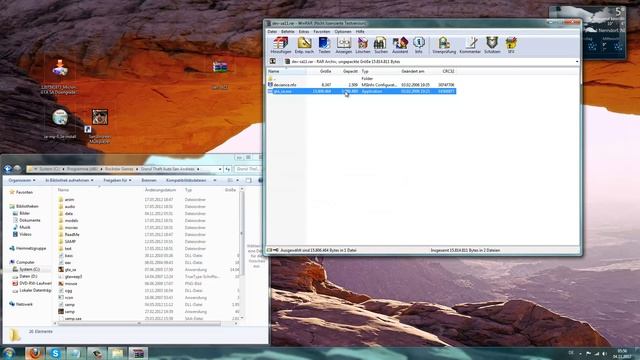The image size is (640, 360).
Task: Open the Befehle menu in WinRAR
Action: [x=287, y=32]
